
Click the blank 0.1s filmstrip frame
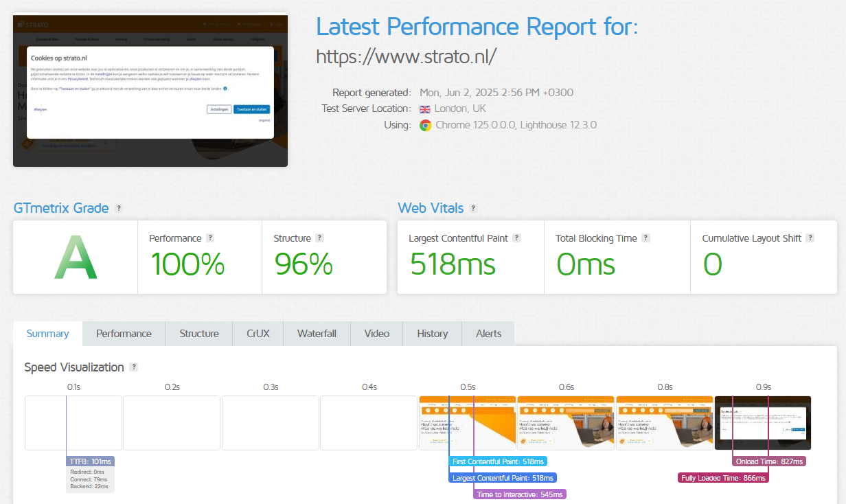(x=73, y=423)
